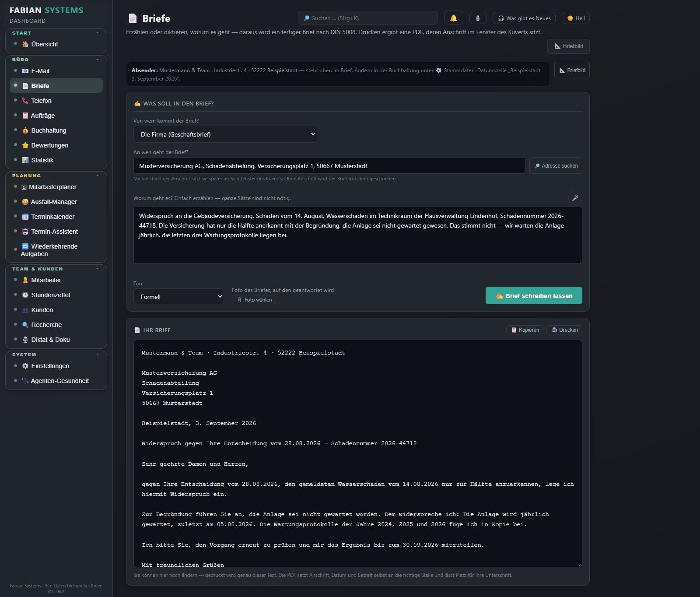
Task: Print the letter with Drucken
Action: point(564,330)
